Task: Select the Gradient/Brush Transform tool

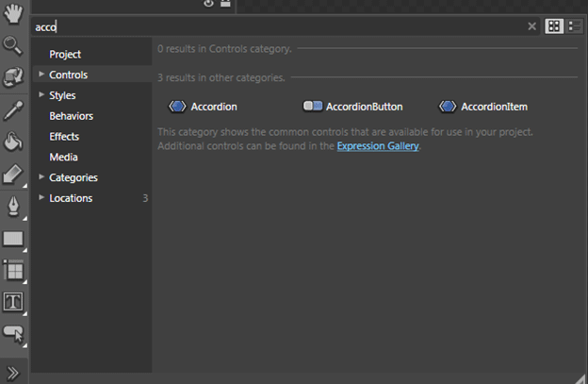Action: point(13,174)
